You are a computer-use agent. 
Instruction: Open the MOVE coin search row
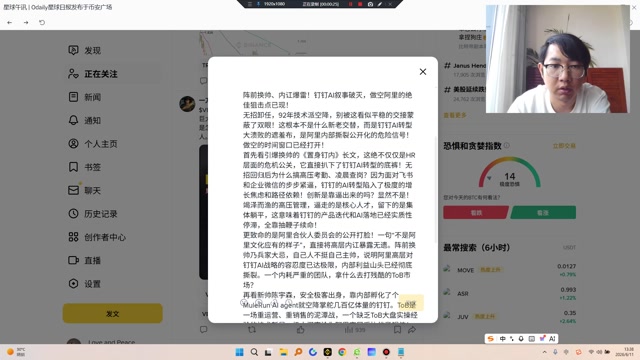(x=510, y=270)
